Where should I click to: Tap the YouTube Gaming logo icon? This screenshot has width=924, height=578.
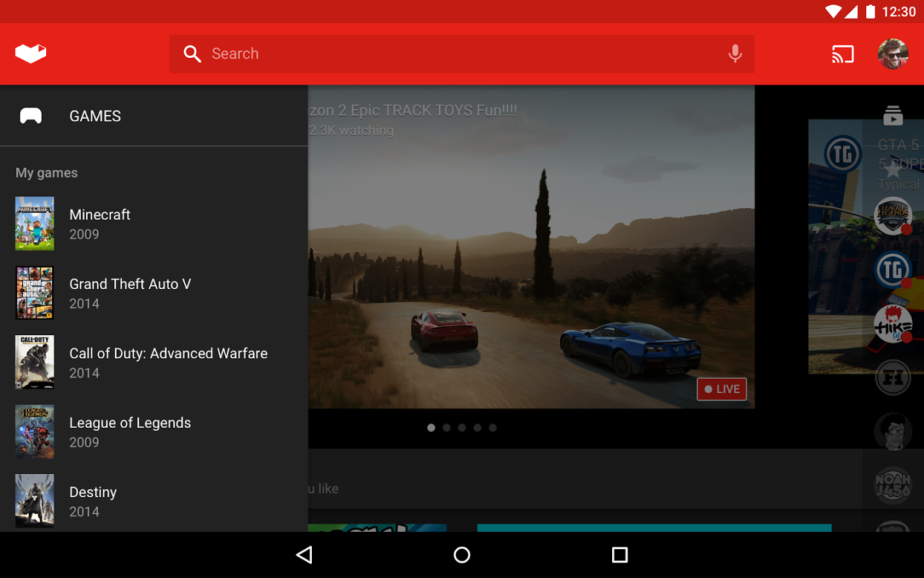click(31, 54)
